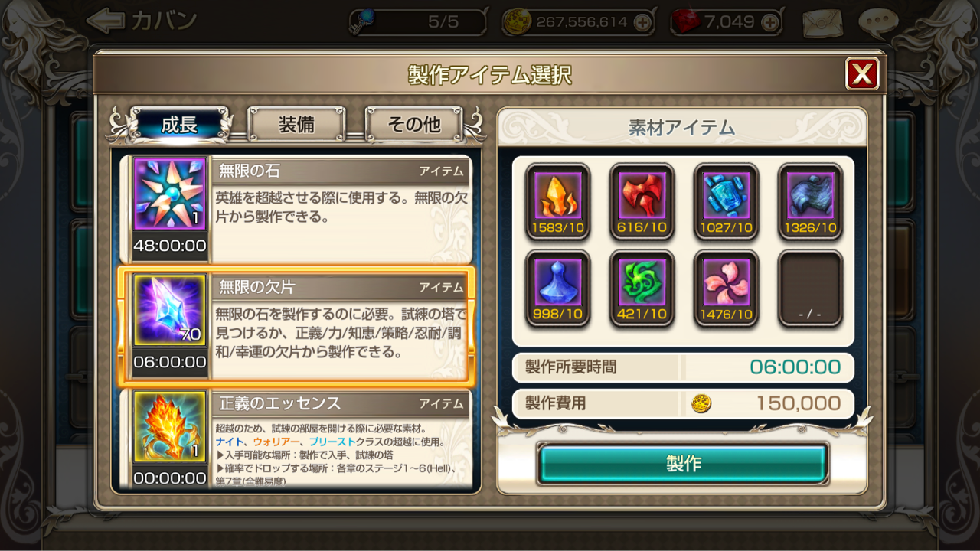Tap the orange flame material icon 1583/10
The height and width of the screenshot is (551, 980).
(557, 202)
